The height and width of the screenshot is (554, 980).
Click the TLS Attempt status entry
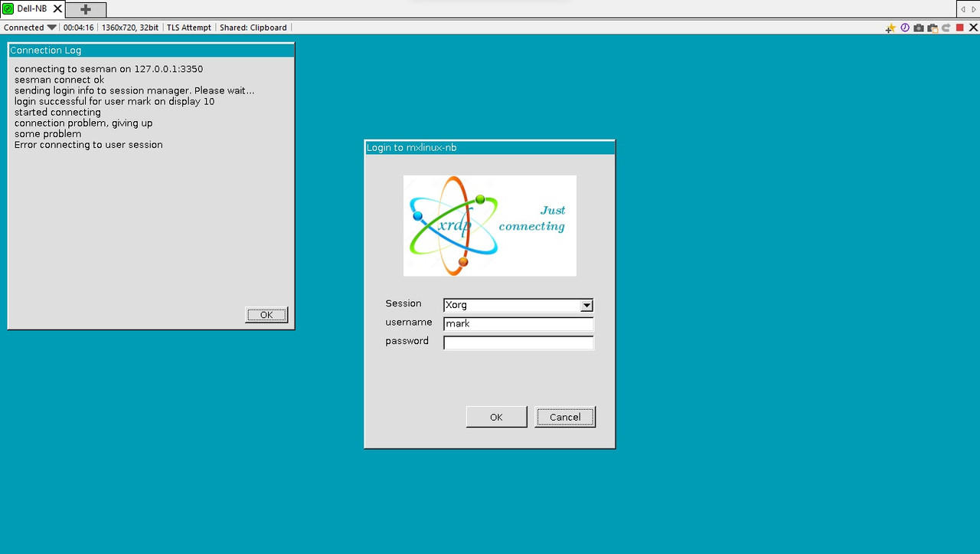click(188, 28)
